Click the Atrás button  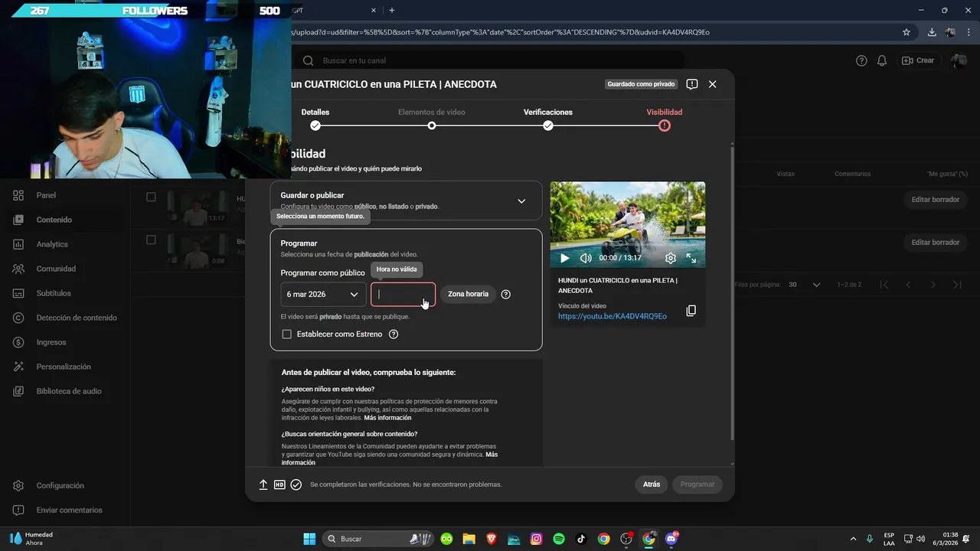click(x=652, y=484)
